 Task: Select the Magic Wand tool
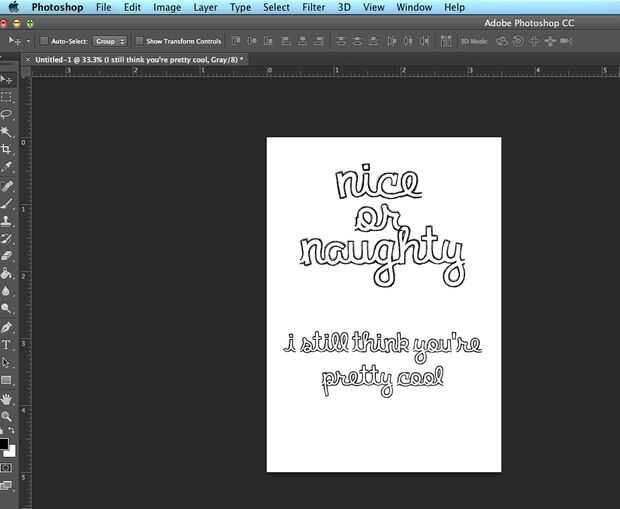[x=6, y=132]
